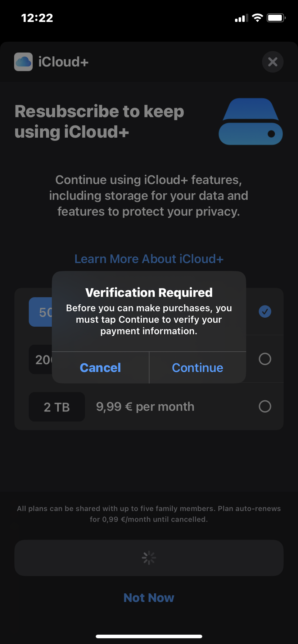Image resolution: width=298 pixels, height=644 pixels.
Task: Tap the battery indicator in status bar
Action: [x=276, y=18]
